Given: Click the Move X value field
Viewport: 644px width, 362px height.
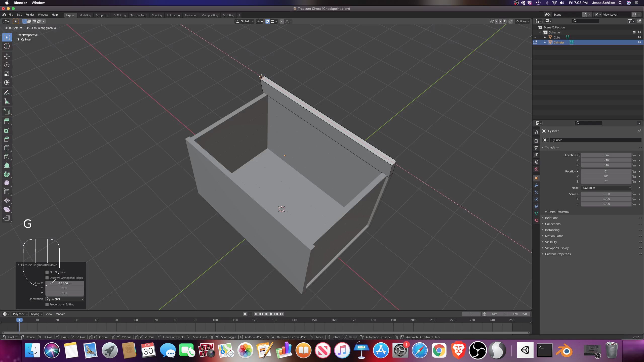Looking at the screenshot, I should coord(65,283).
